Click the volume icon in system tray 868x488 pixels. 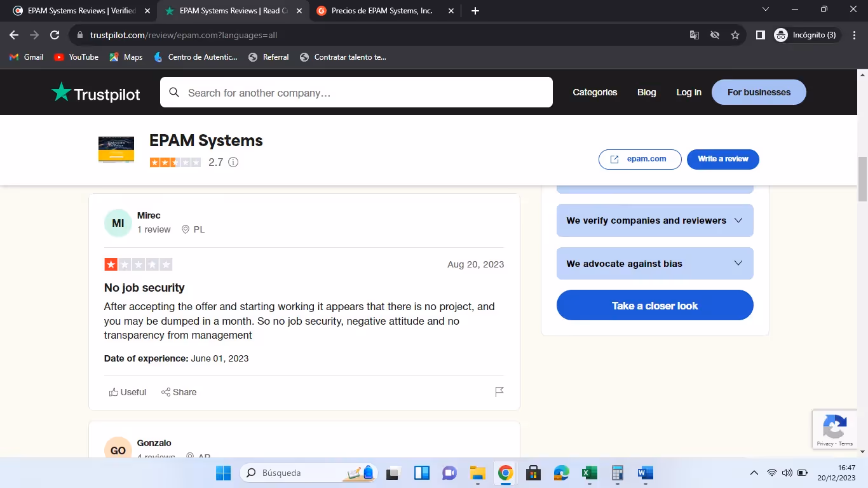click(x=787, y=473)
